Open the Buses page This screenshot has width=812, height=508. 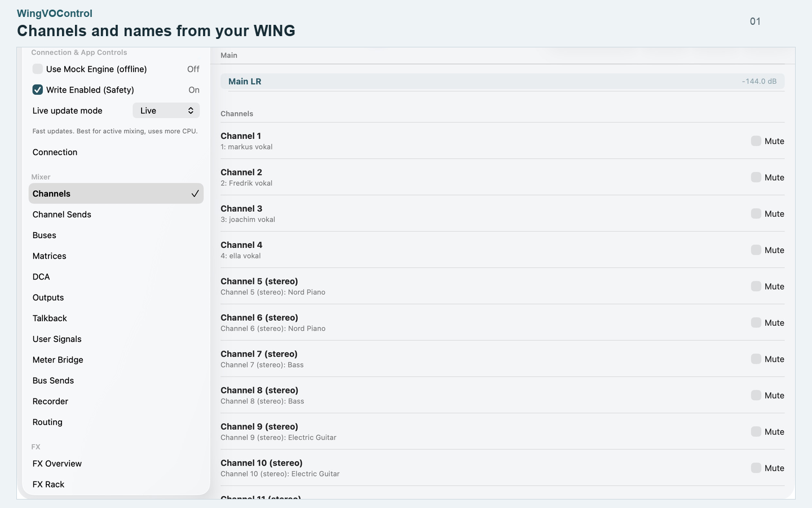tap(116, 235)
